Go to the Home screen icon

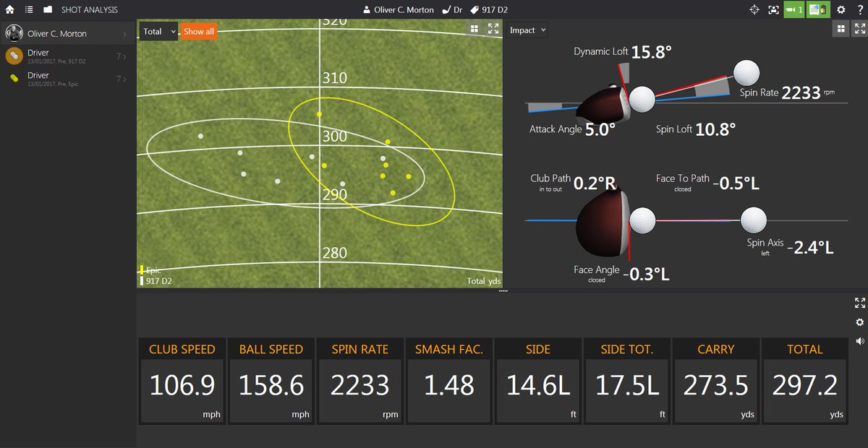(x=9, y=9)
